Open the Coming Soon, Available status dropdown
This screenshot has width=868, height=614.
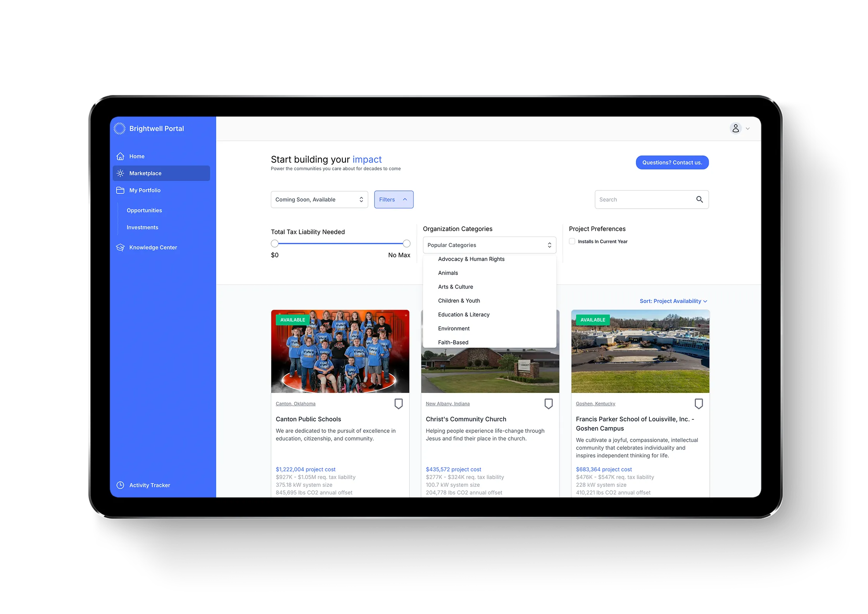click(319, 199)
